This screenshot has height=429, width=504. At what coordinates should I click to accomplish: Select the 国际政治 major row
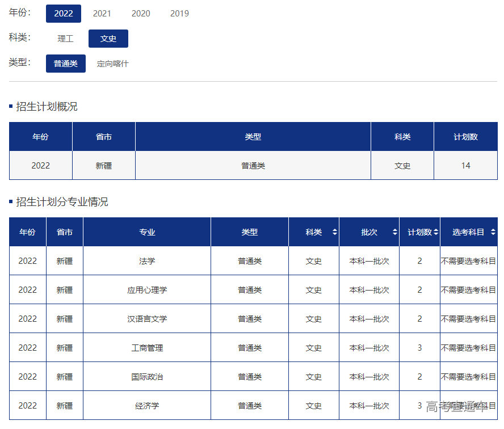click(147, 377)
